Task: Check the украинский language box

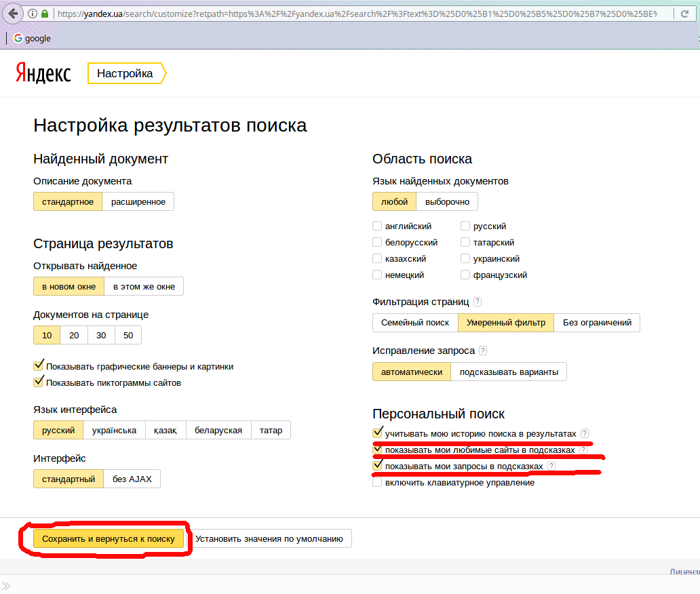Action: coord(465,258)
